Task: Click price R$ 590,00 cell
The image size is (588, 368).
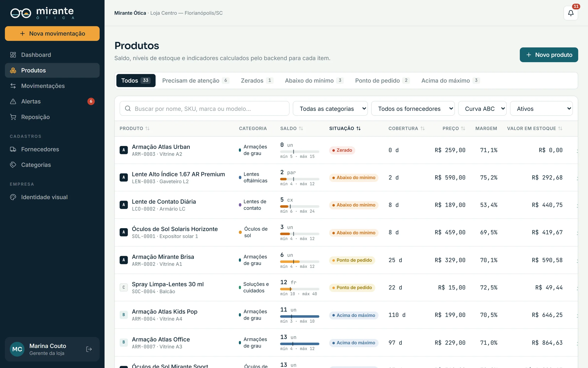Action: [450, 177]
